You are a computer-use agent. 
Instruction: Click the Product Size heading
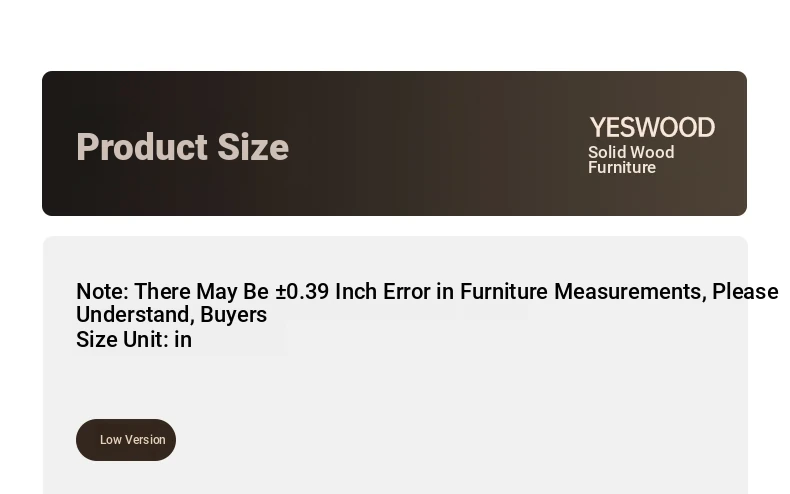coord(182,147)
